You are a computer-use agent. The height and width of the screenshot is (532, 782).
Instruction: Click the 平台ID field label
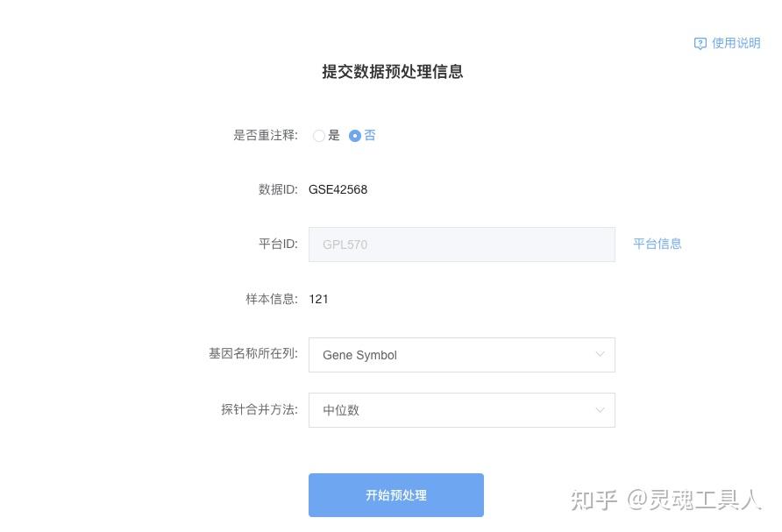[278, 244]
